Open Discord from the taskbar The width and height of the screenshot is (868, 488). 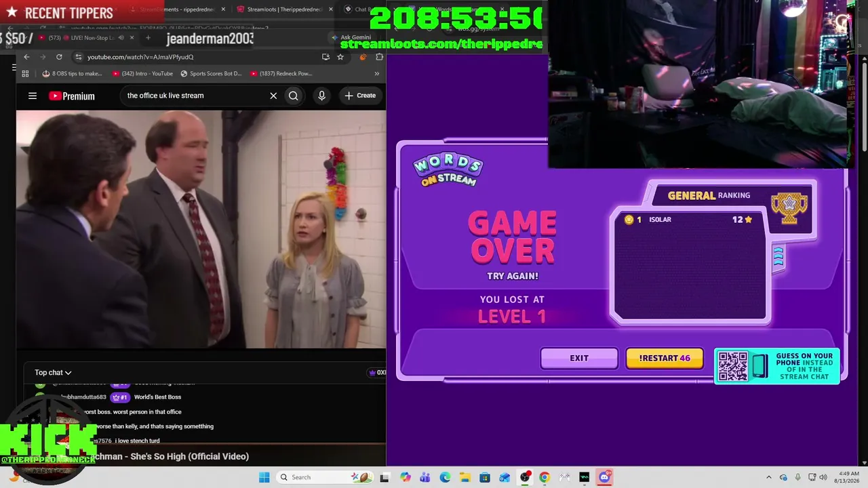point(604,477)
